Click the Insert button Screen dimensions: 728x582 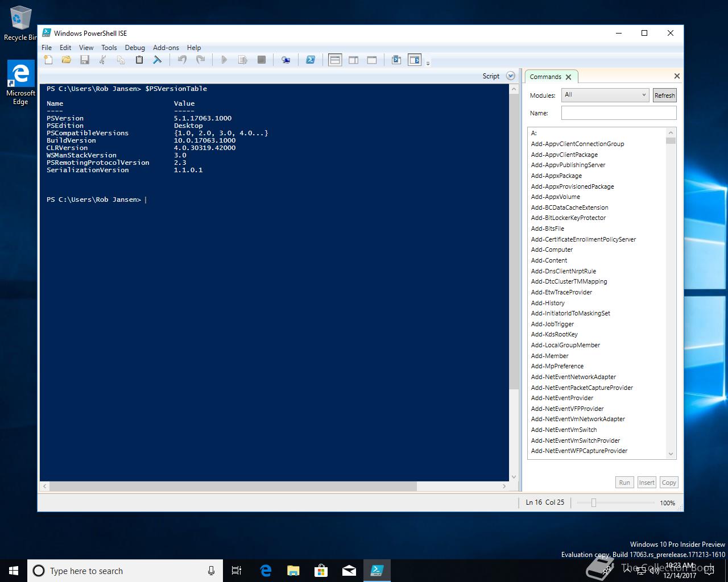click(647, 483)
